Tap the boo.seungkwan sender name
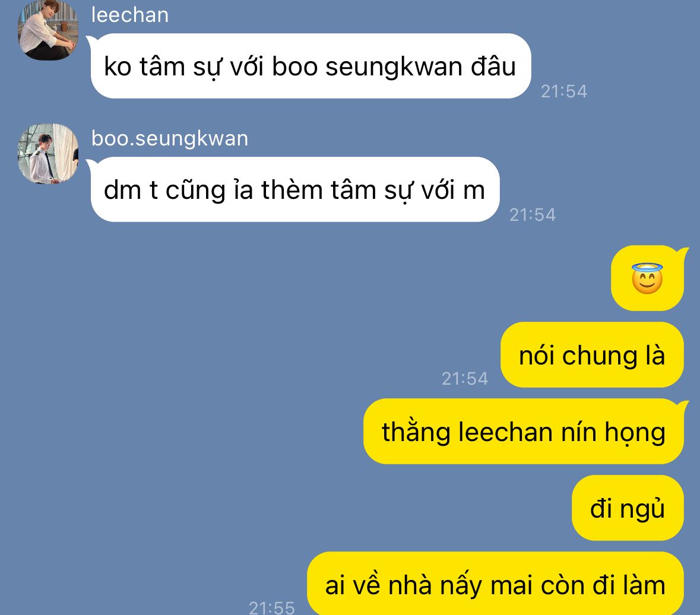The image size is (700, 615). pos(170,138)
